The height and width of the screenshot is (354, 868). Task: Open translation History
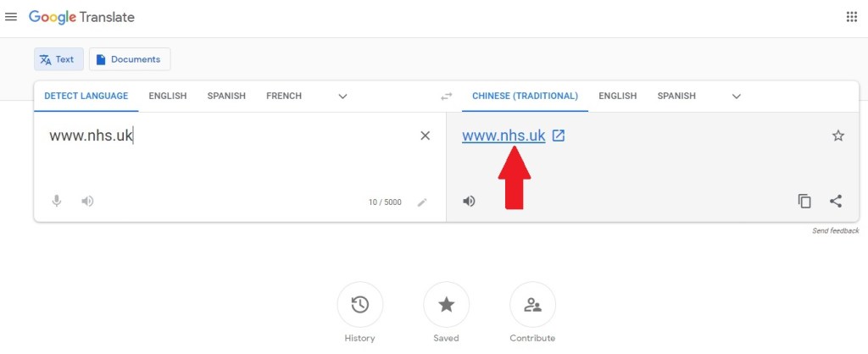(x=360, y=305)
